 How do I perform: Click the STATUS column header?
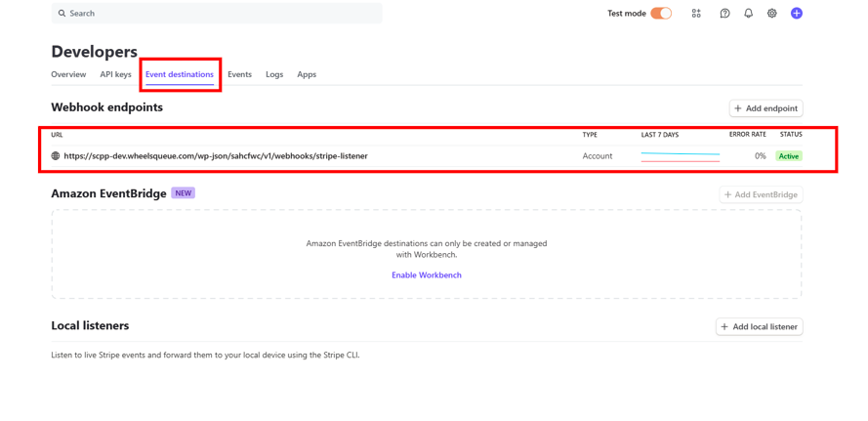(x=791, y=135)
